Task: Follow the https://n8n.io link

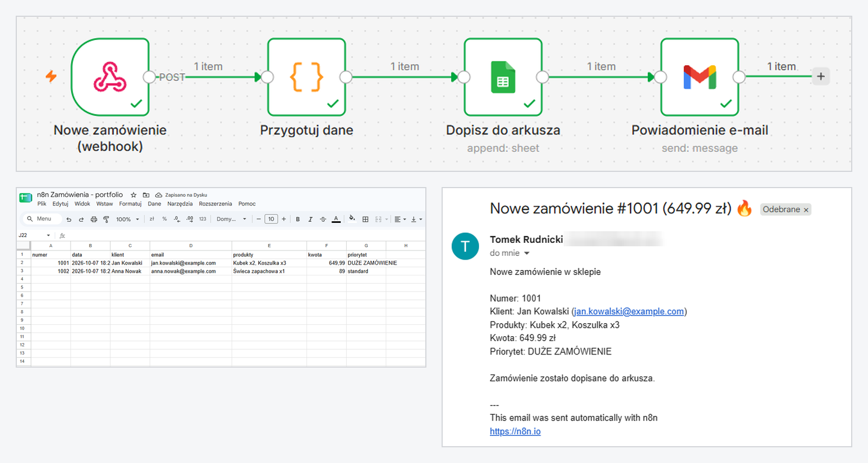Action: pyautogui.click(x=515, y=432)
